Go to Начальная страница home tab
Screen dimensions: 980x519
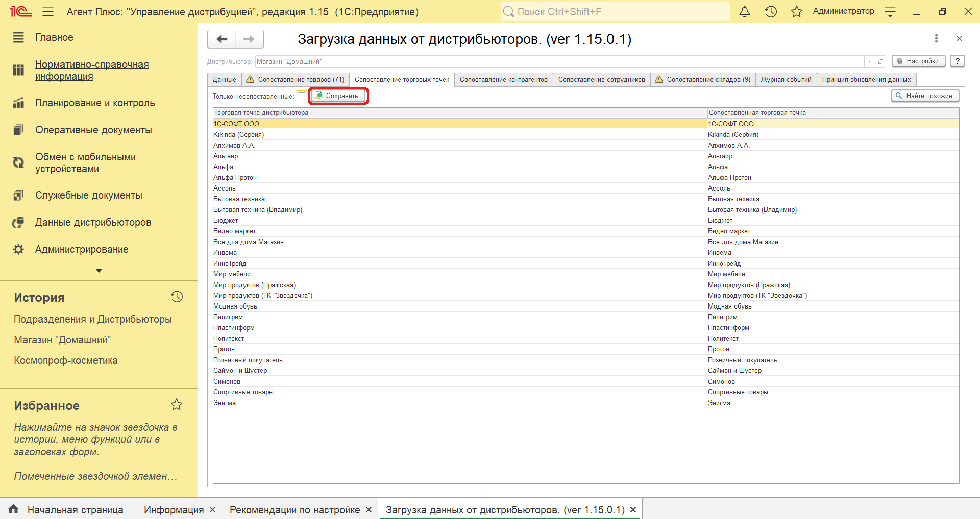point(67,509)
